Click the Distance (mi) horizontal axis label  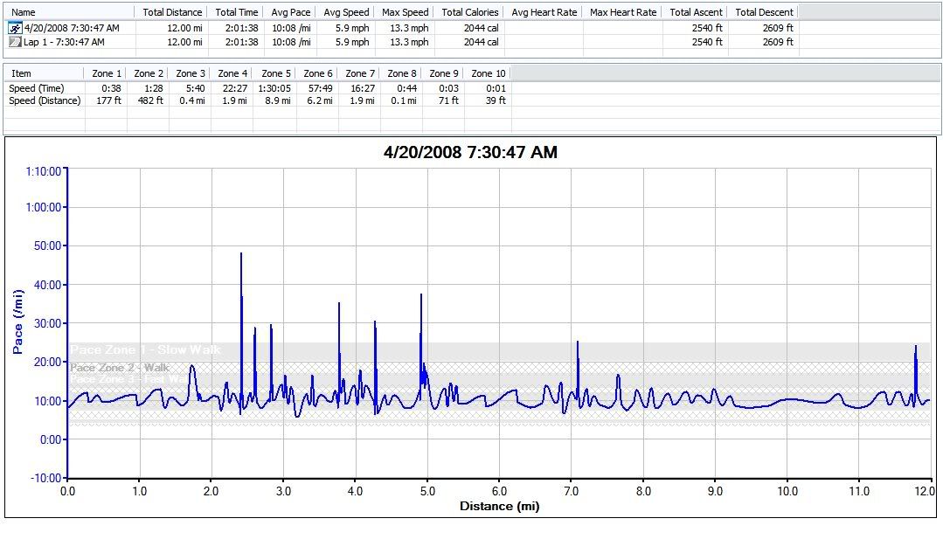coord(499,506)
